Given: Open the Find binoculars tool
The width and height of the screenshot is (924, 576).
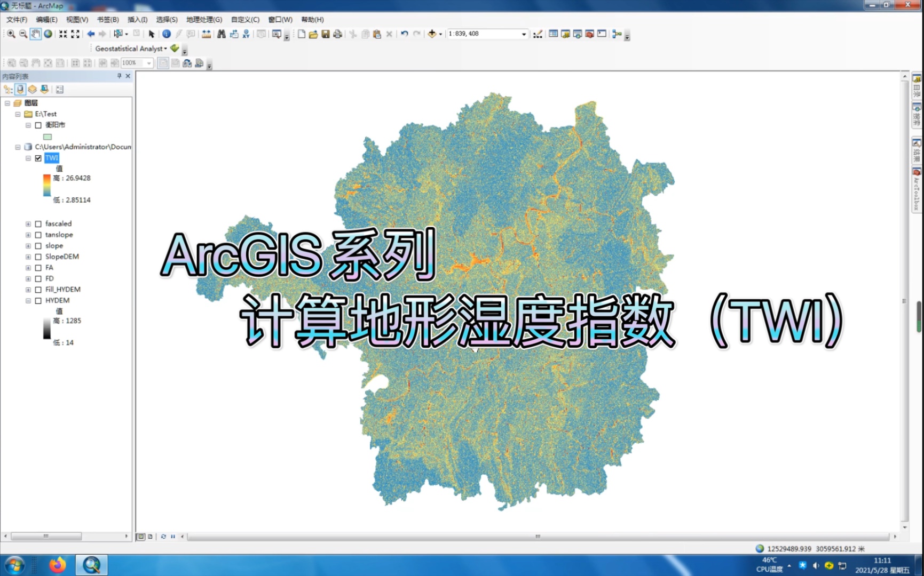Looking at the screenshot, I should pos(221,34).
